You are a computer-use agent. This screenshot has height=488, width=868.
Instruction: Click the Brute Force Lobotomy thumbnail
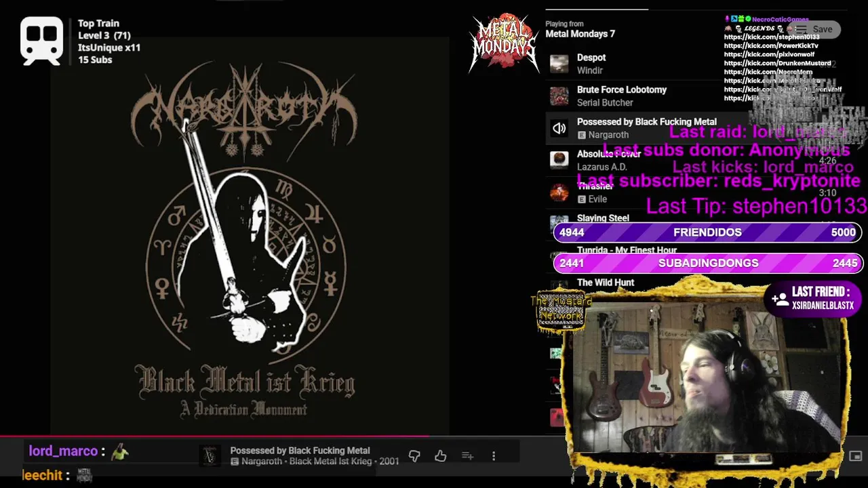(559, 96)
